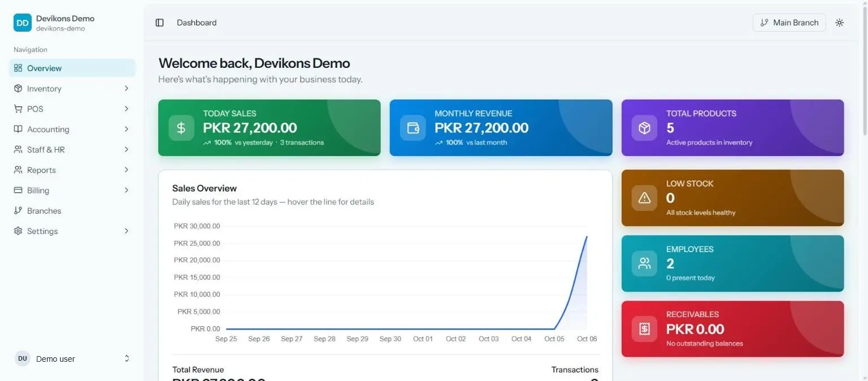The height and width of the screenshot is (381, 868).
Task: Expand the Settings chevron
Action: [x=127, y=231]
